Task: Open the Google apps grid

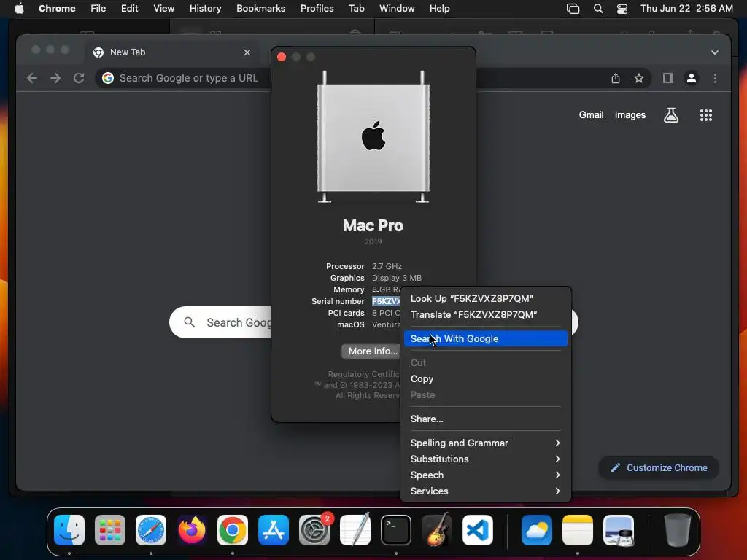Action: 705,114
